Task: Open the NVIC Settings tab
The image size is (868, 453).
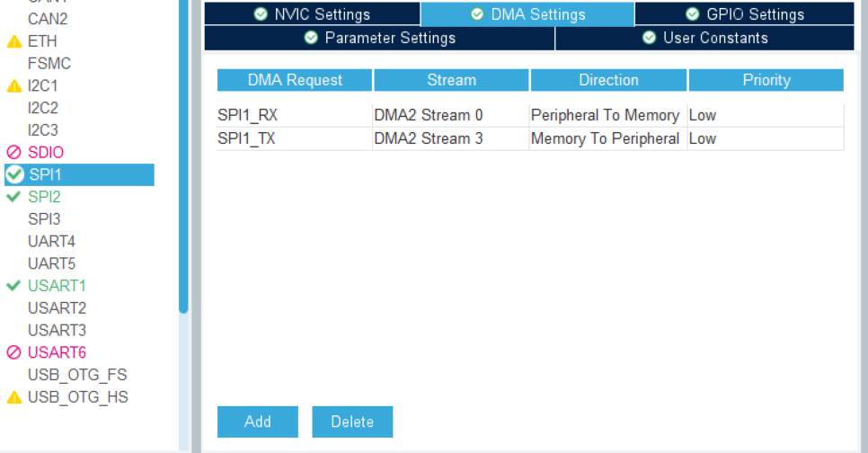Action: click(x=312, y=14)
